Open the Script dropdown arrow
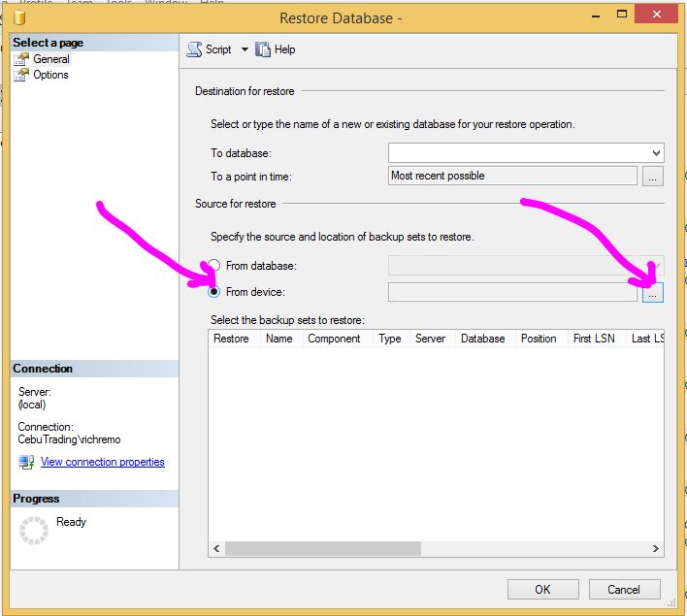Viewport: 687px width, 616px height. pos(245,49)
